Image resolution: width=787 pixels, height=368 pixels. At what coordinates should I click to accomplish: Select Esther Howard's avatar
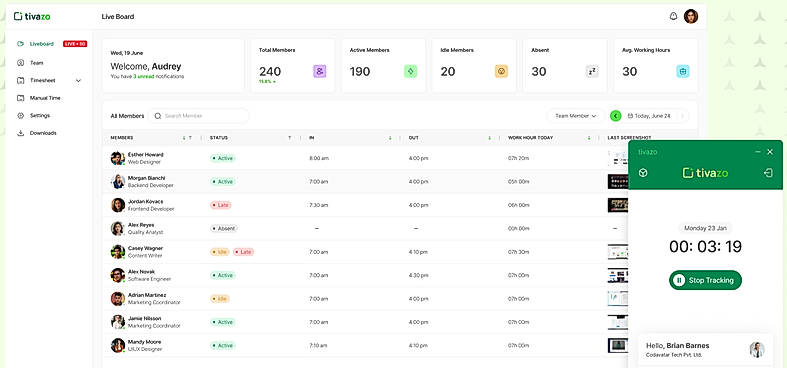coord(117,158)
